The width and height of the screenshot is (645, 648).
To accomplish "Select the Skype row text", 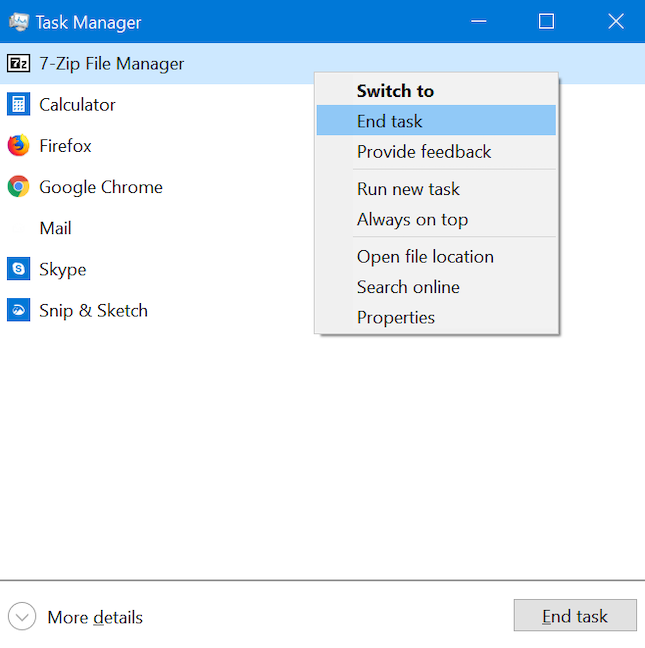I will click(x=63, y=270).
